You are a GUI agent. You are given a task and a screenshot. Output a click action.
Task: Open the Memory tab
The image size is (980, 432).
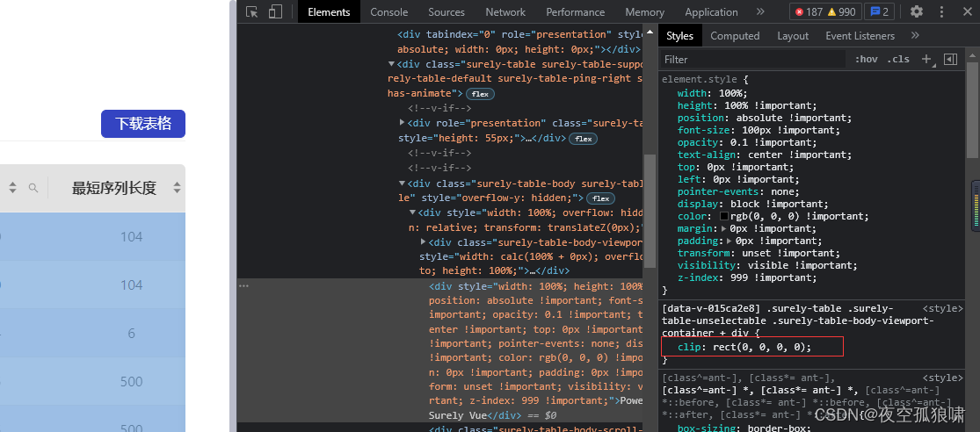644,12
